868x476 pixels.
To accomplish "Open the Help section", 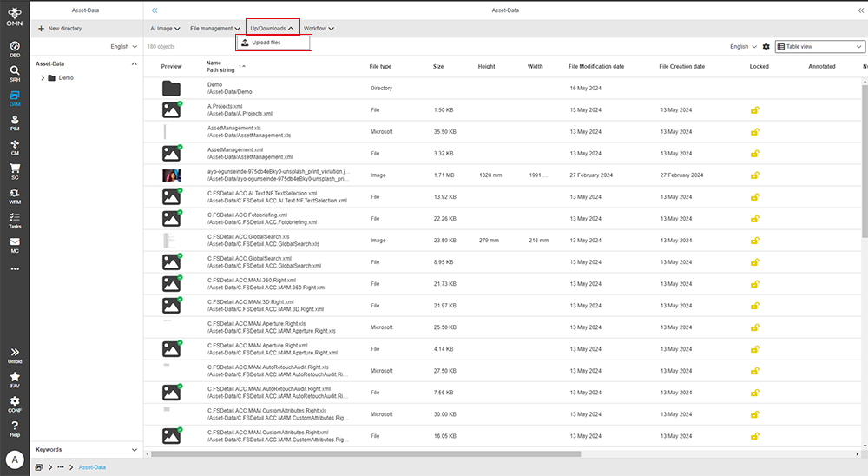I will [x=15, y=428].
